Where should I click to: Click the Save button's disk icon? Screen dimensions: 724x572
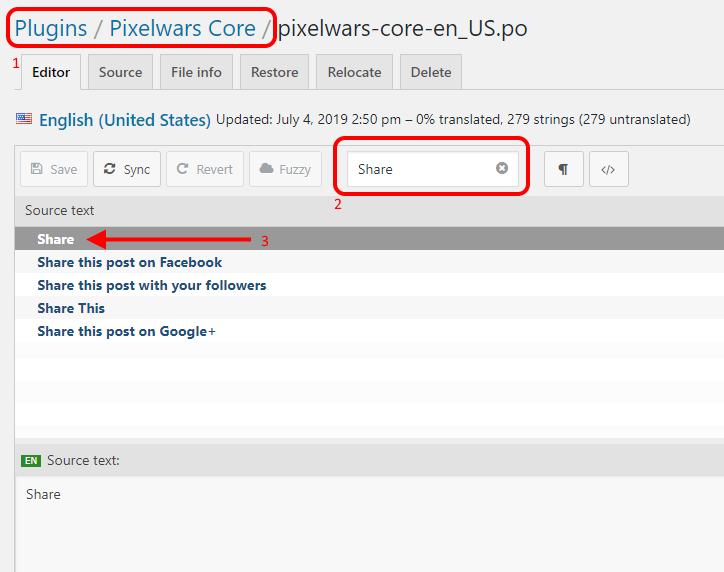pos(36,169)
